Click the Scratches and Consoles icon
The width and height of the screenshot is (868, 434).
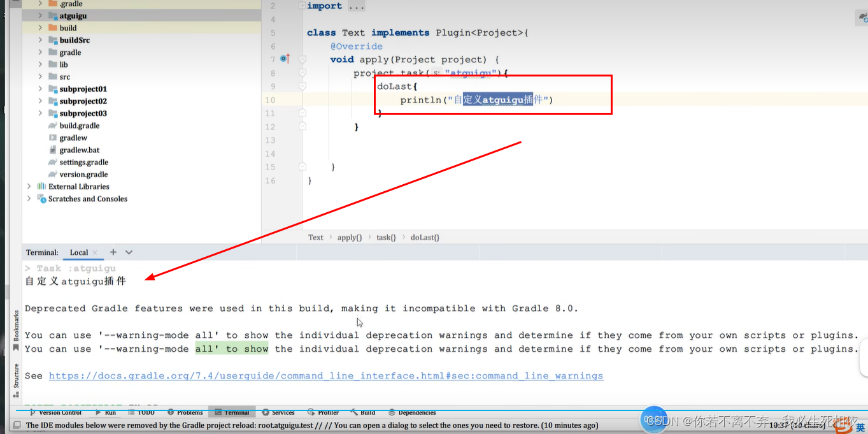pyautogui.click(x=41, y=198)
